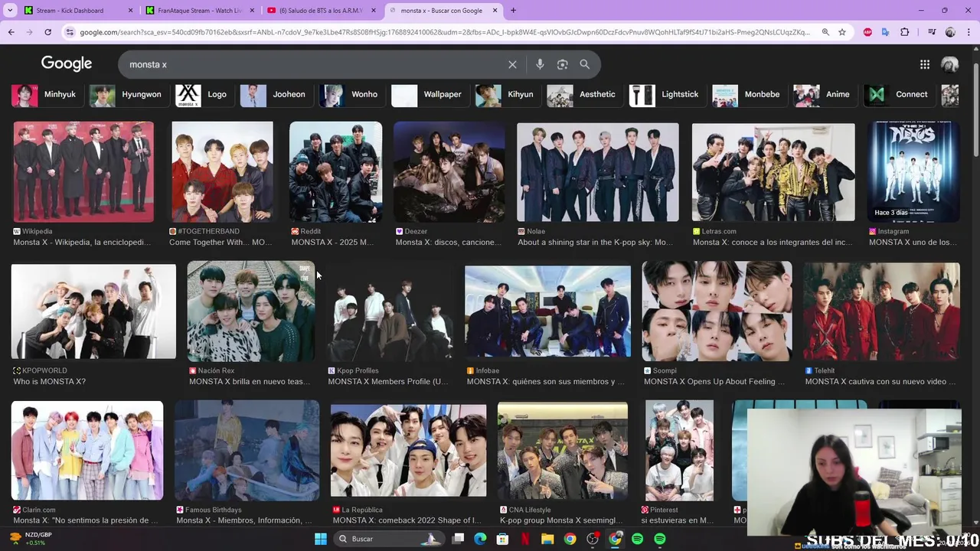The width and height of the screenshot is (980, 551).
Task: Open the media controls icon in the toolbar
Action: tap(932, 32)
